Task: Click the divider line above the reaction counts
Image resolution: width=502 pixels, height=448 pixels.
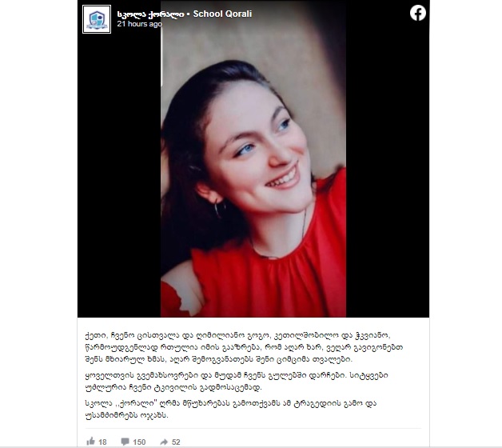Action: pyautogui.click(x=253, y=429)
